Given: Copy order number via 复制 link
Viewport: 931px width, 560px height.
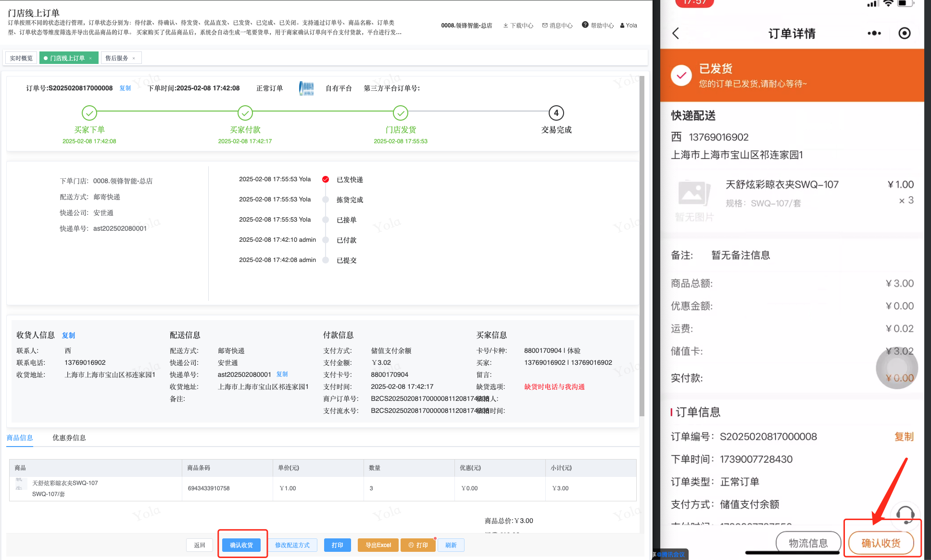Looking at the screenshot, I should [125, 88].
